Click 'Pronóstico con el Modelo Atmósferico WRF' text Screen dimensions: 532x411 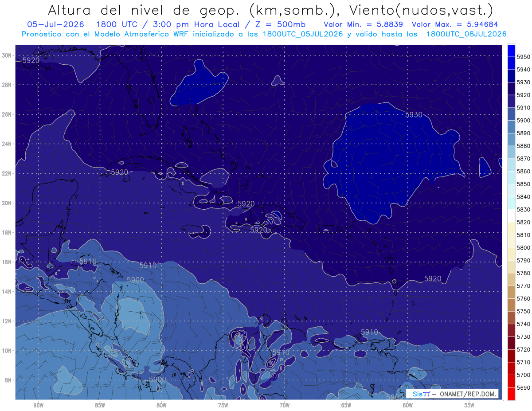pyautogui.click(x=106, y=34)
